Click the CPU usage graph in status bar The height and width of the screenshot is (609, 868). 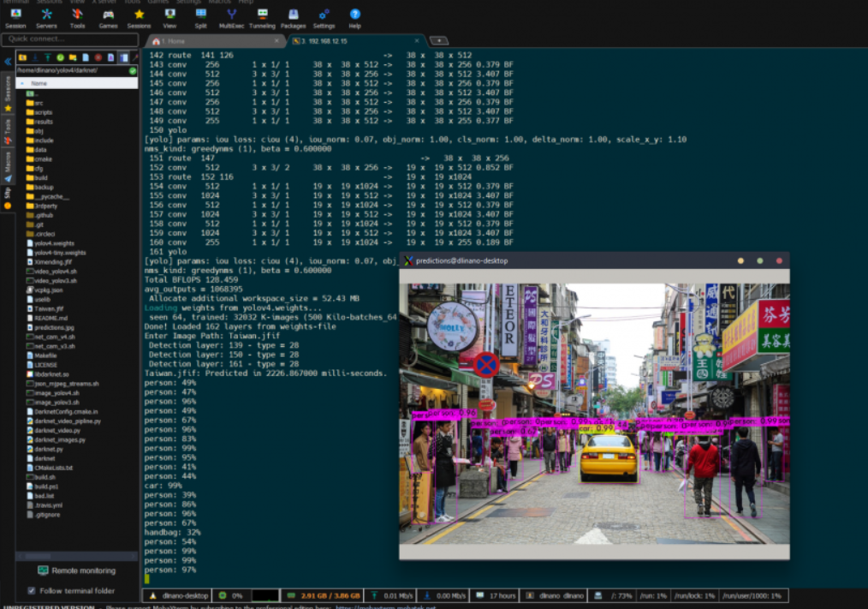coord(265,595)
